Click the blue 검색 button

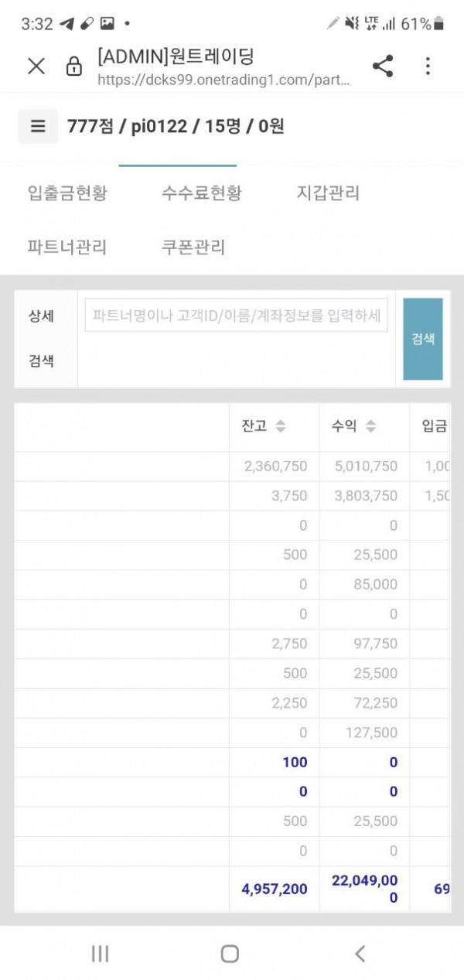point(423,339)
